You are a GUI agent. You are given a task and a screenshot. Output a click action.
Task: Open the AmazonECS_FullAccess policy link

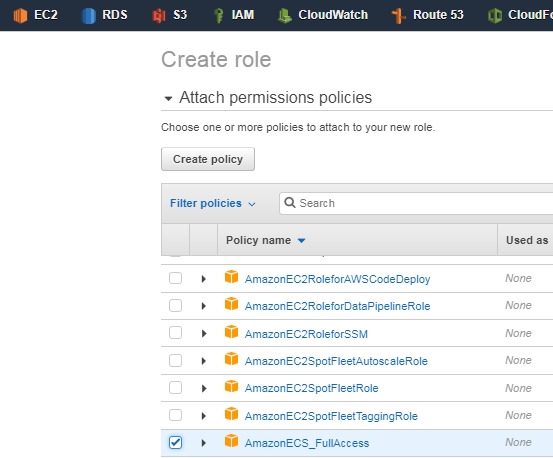point(307,443)
